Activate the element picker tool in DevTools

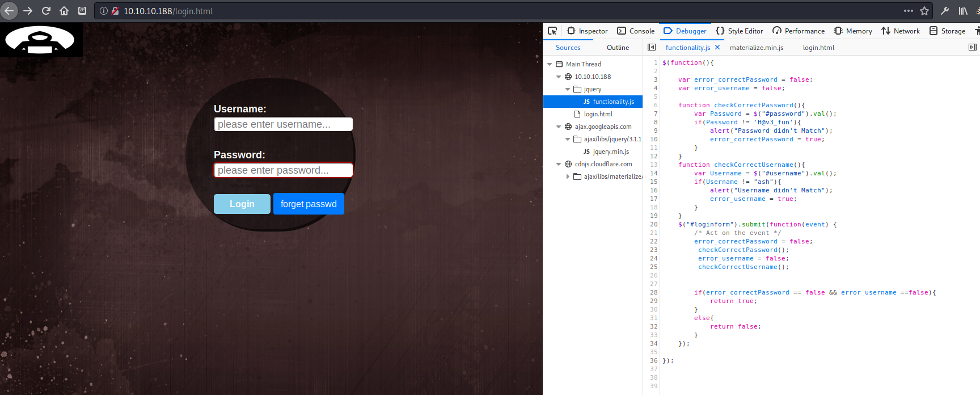[552, 31]
